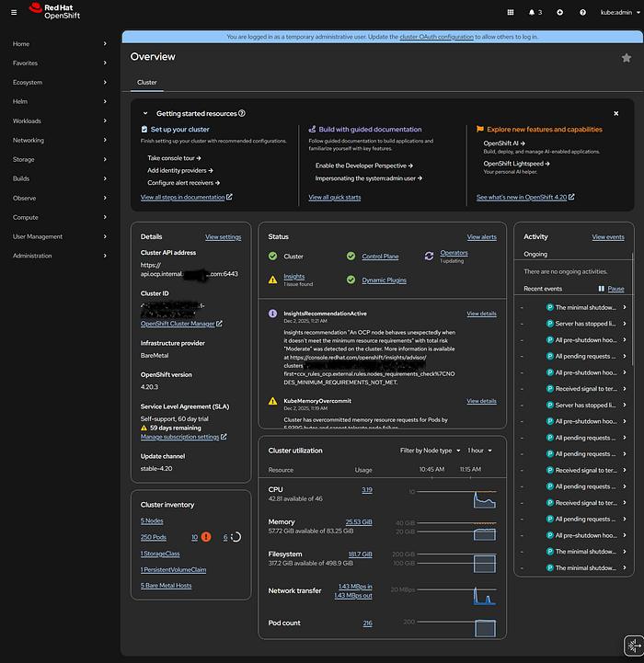The height and width of the screenshot is (663, 644).
Task: Click the Control Plane green check icon
Action: coord(351,257)
